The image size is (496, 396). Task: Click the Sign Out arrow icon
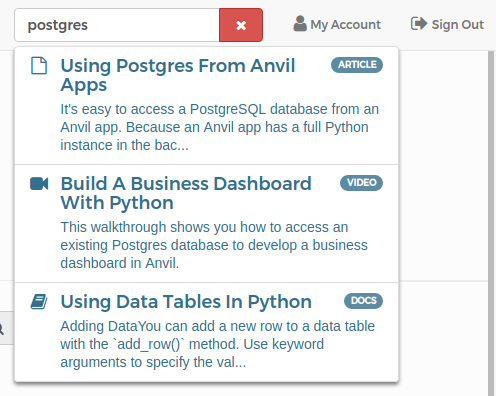[419, 24]
